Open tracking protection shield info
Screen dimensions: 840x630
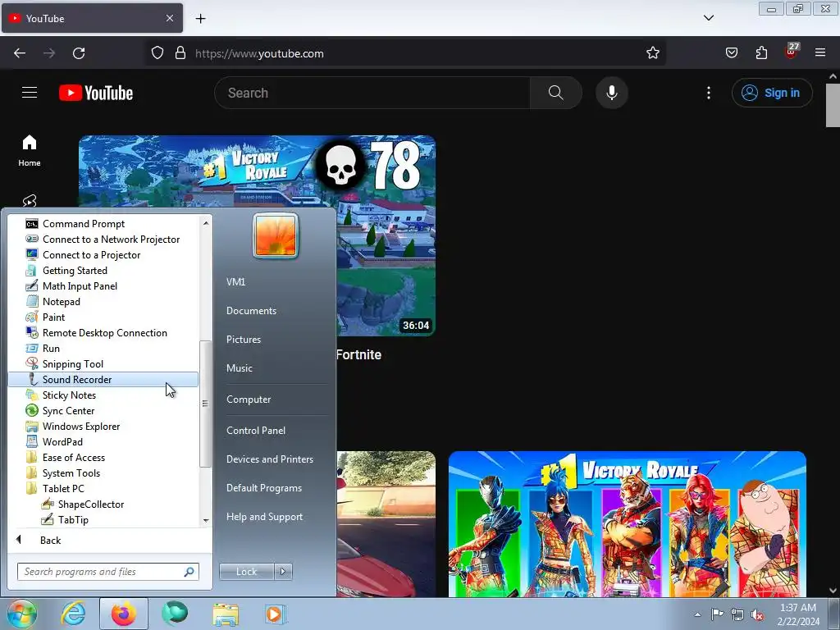coord(157,52)
